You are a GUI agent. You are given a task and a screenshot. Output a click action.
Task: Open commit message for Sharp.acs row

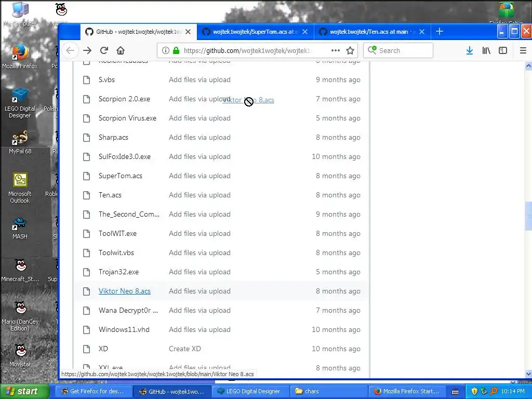coord(199,137)
